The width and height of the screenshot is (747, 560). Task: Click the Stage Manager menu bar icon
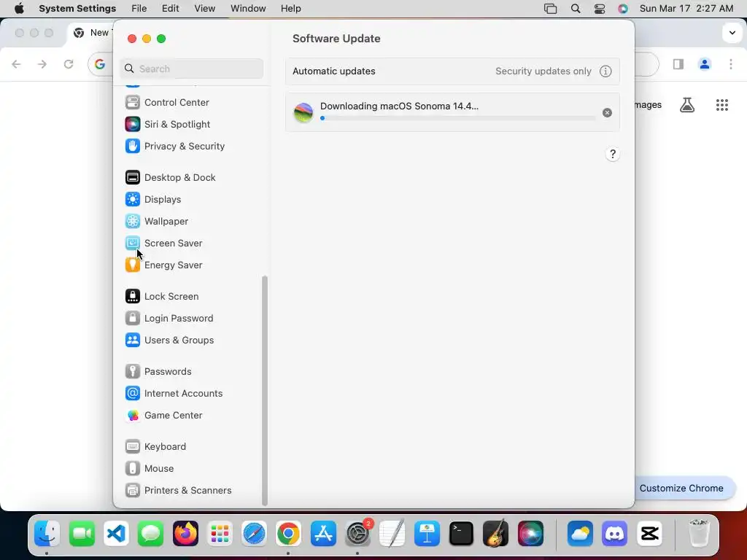pos(550,9)
